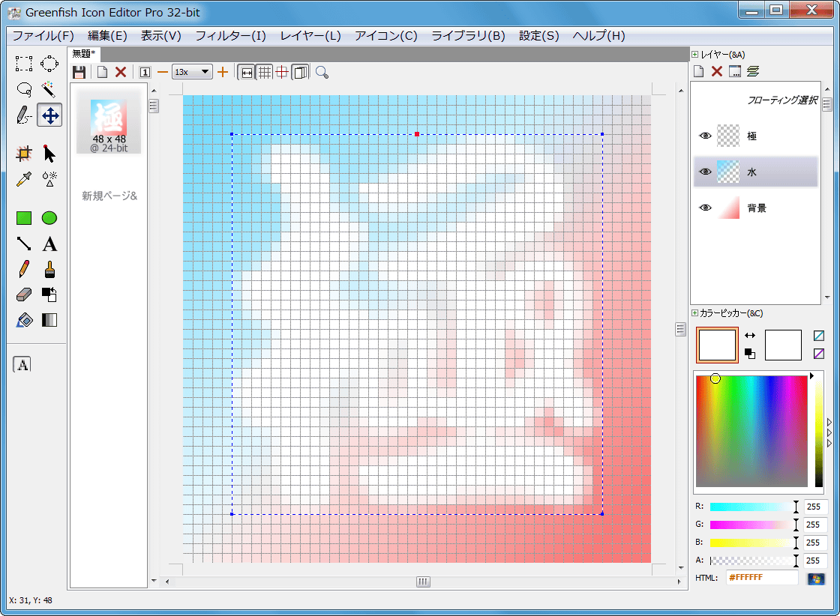
Task: Activate the Transform move tool
Action: tap(49, 115)
